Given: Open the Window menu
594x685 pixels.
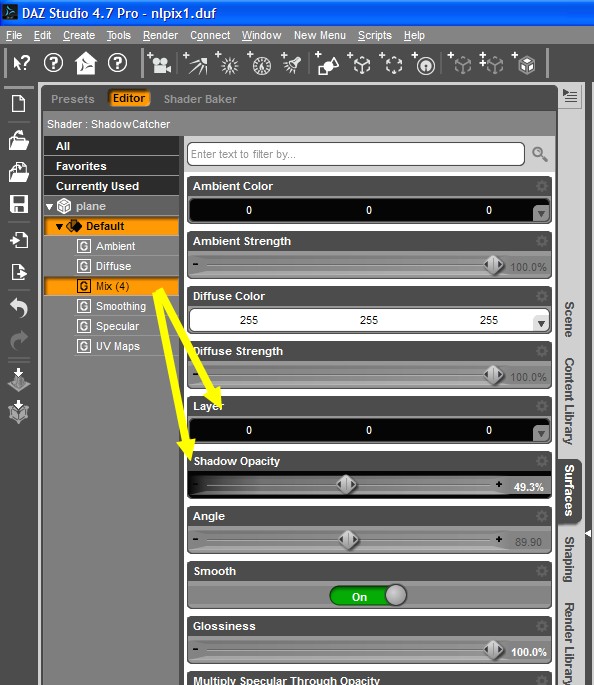Looking at the screenshot, I should [x=262, y=35].
